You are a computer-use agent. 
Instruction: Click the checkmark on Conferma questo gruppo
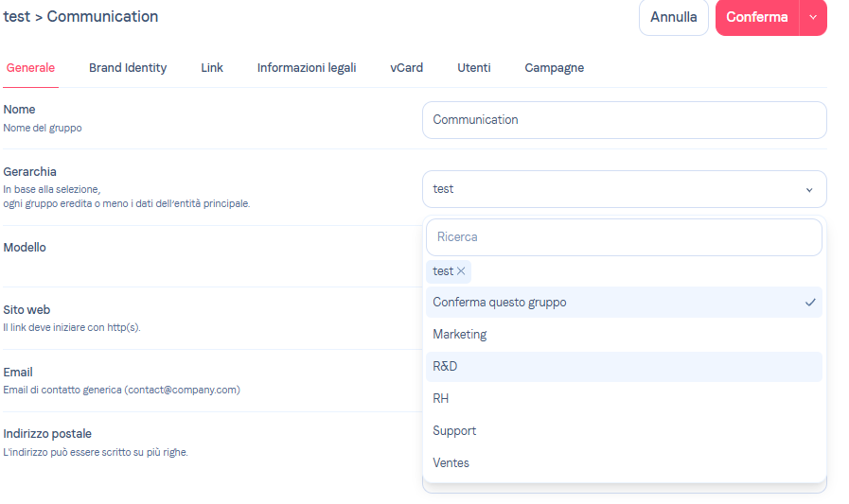(810, 303)
